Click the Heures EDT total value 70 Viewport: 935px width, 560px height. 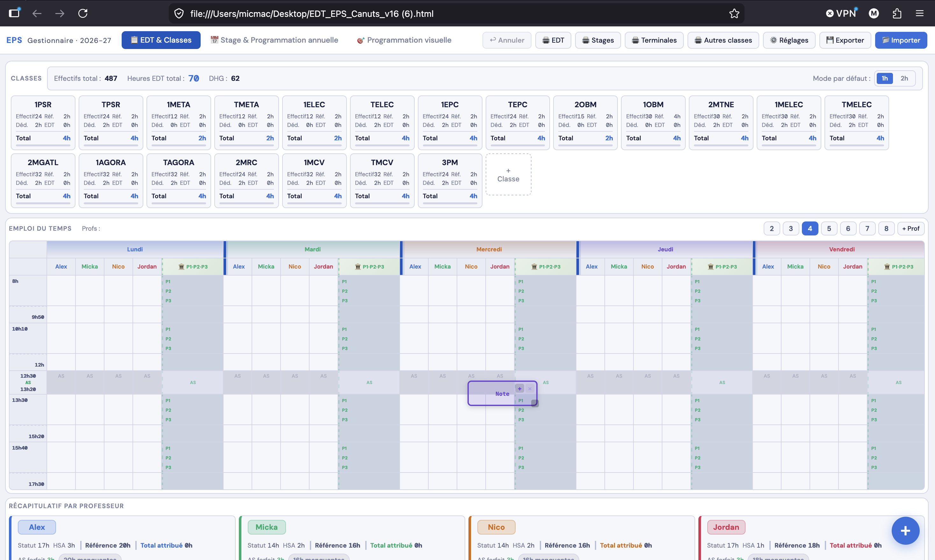[x=194, y=78]
